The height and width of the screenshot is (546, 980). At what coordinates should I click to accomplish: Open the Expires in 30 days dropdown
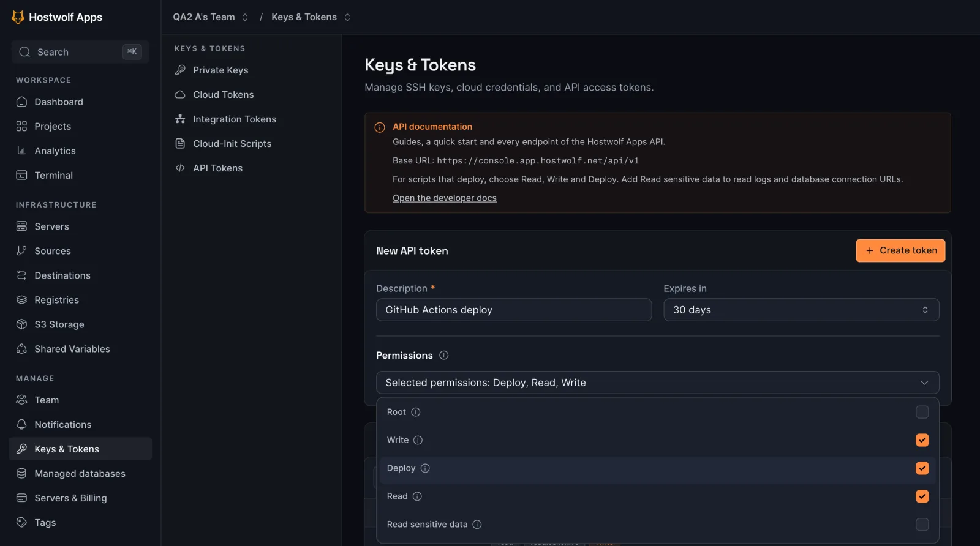[x=801, y=310]
